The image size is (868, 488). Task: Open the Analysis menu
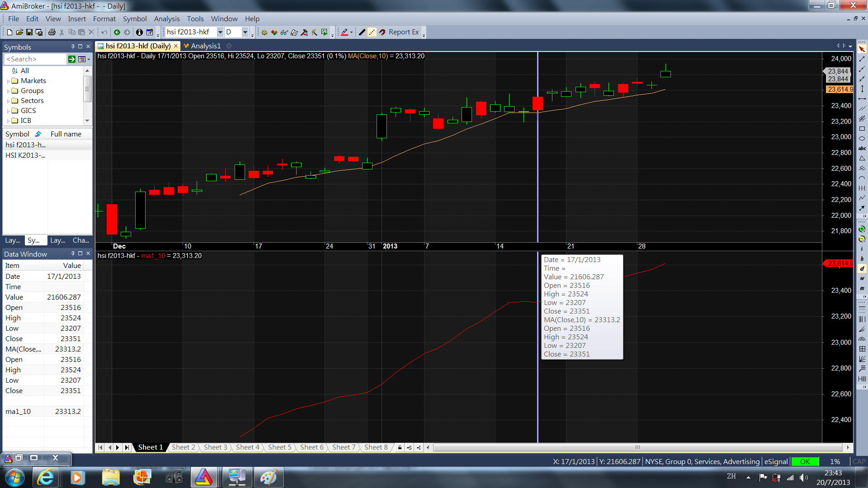click(167, 19)
